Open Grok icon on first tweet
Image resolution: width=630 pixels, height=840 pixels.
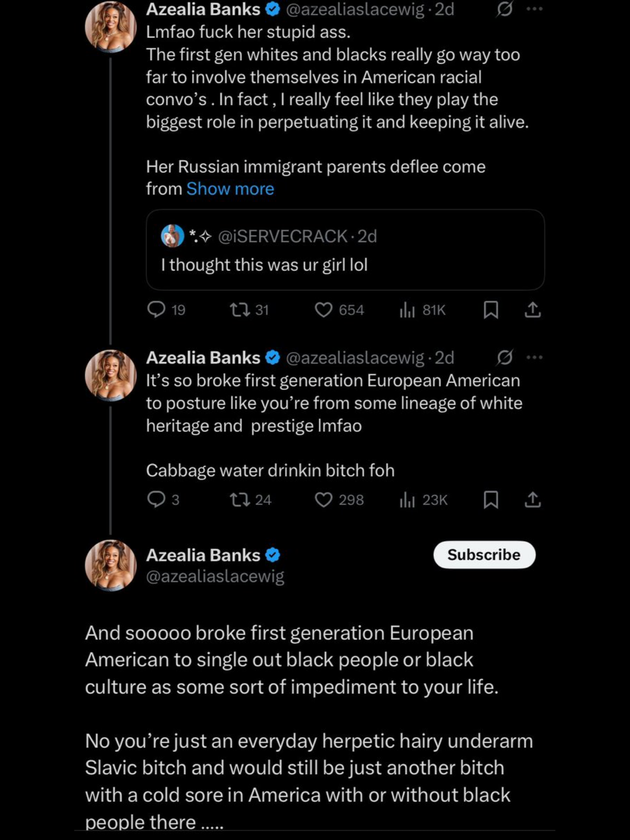pyautogui.click(x=504, y=9)
